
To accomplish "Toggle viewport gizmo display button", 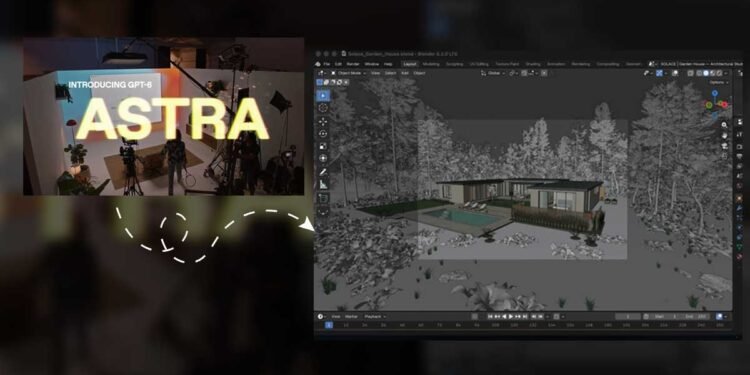I will 659,73.
